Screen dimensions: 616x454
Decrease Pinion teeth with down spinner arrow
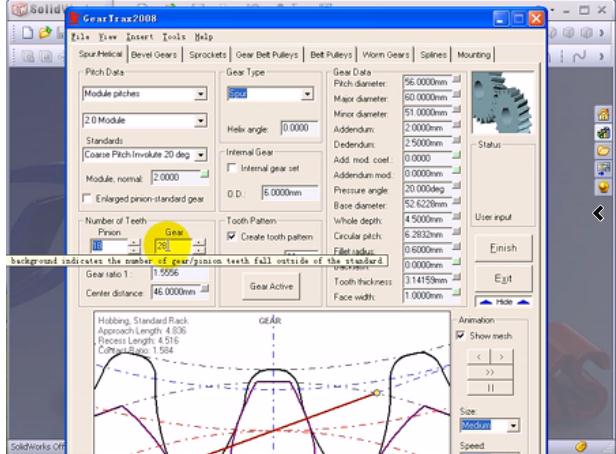(x=134, y=250)
